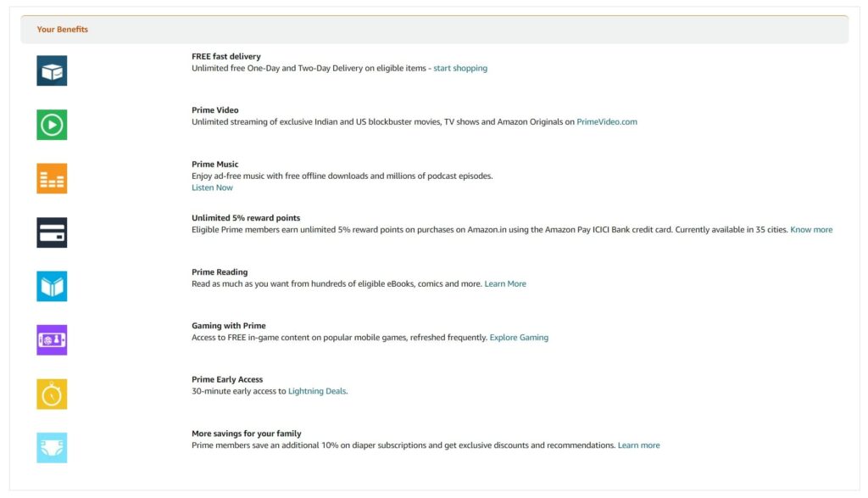Click the orange Prime Music equalizer icon

[x=52, y=178]
